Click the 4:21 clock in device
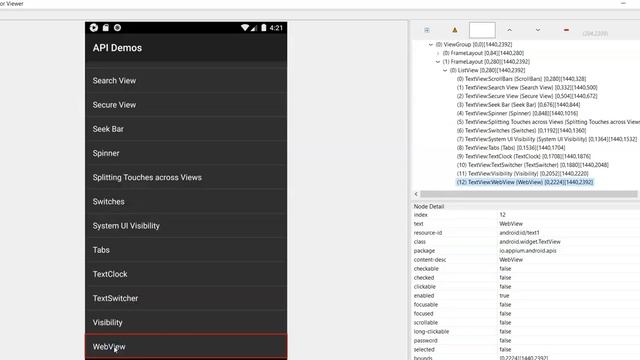Image resolution: width=640 pixels, height=360 pixels. click(276, 28)
